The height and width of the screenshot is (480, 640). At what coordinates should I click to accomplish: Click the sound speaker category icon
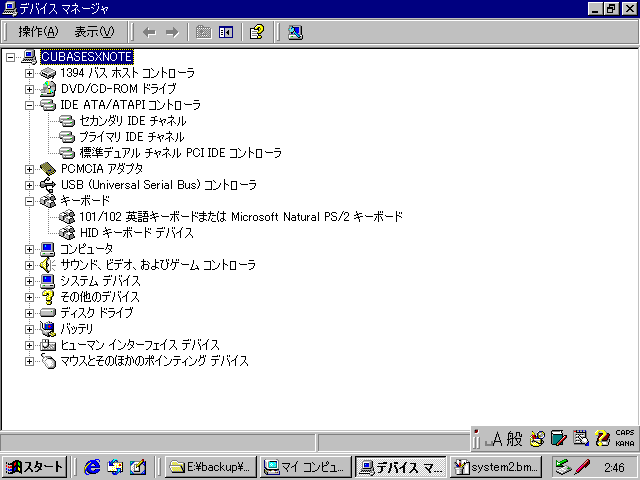48,265
